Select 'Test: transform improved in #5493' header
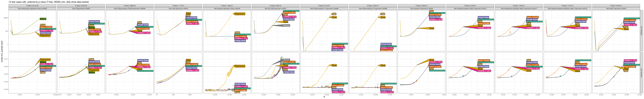The image size is (644, 99). tap(421, 9)
